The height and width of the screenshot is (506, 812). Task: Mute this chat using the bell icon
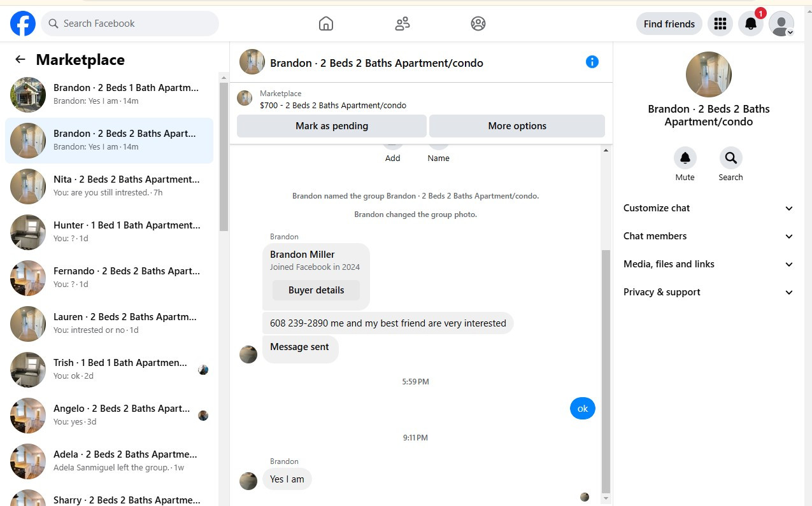(x=685, y=157)
